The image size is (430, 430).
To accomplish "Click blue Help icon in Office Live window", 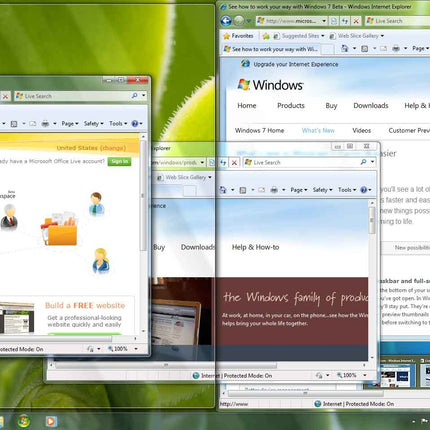I will point(135,124).
